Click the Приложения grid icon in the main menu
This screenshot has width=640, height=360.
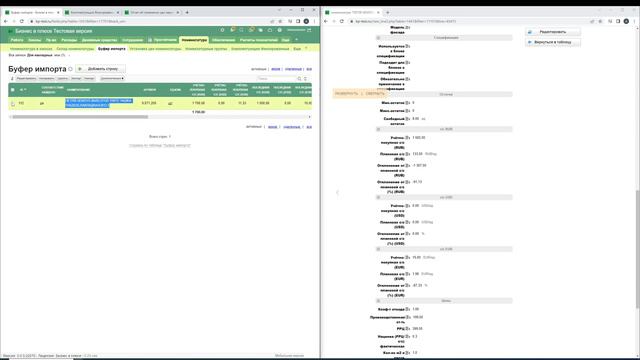[150, 40]
